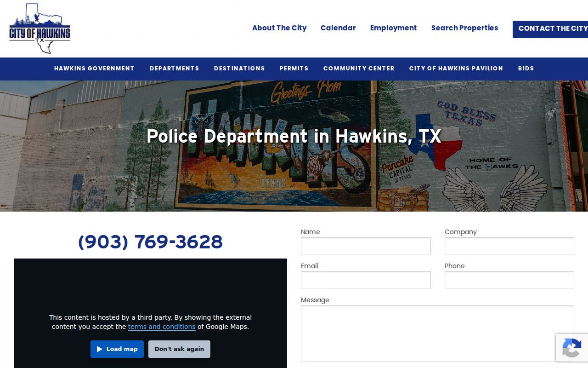Click the Contact The City button

click(550, 29)
